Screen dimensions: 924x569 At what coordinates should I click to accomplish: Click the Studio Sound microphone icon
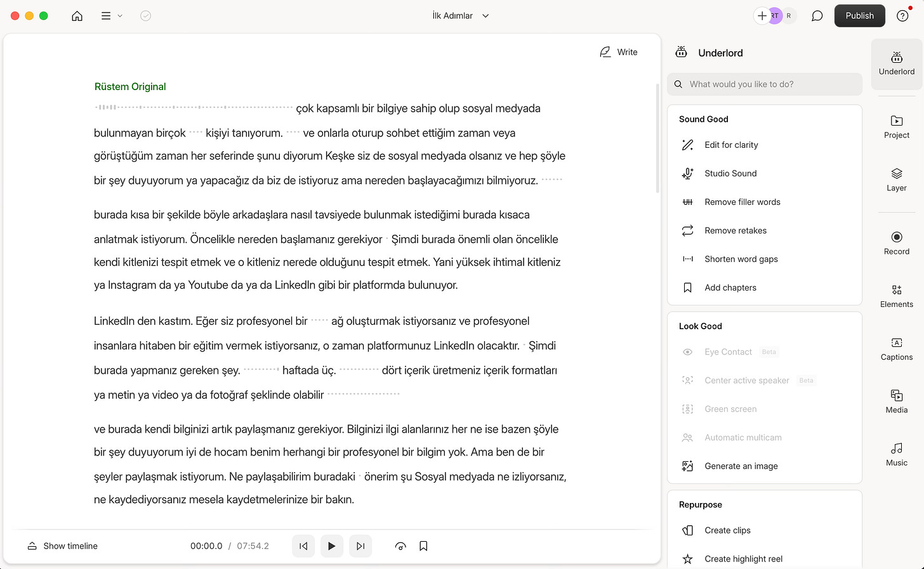coord(687,173)
